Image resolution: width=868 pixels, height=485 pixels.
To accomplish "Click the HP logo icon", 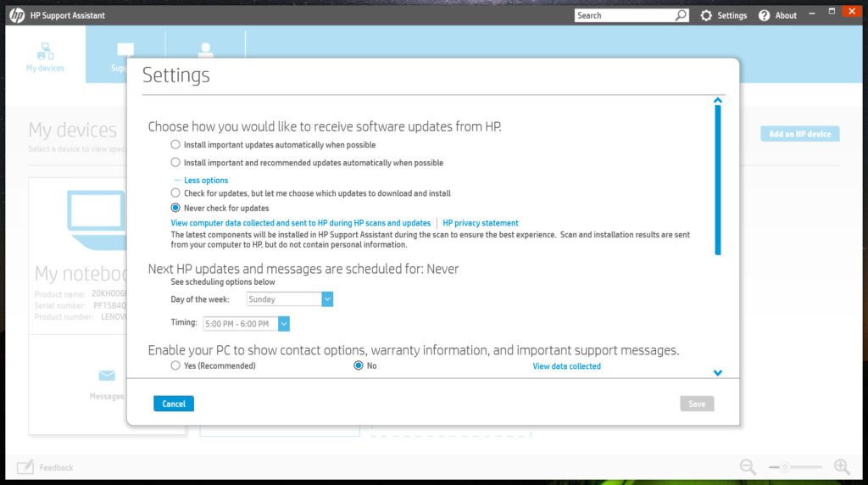I will coord(17,15).
